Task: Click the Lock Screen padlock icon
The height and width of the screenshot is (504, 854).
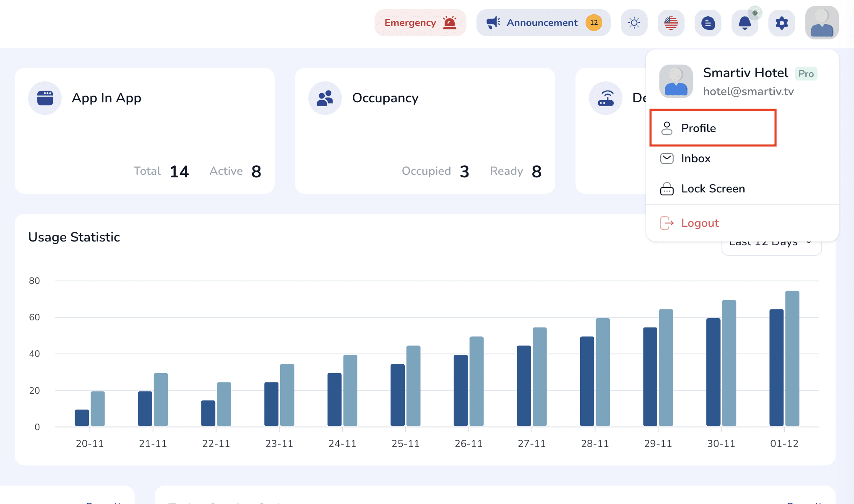Action: pos(667,189)
